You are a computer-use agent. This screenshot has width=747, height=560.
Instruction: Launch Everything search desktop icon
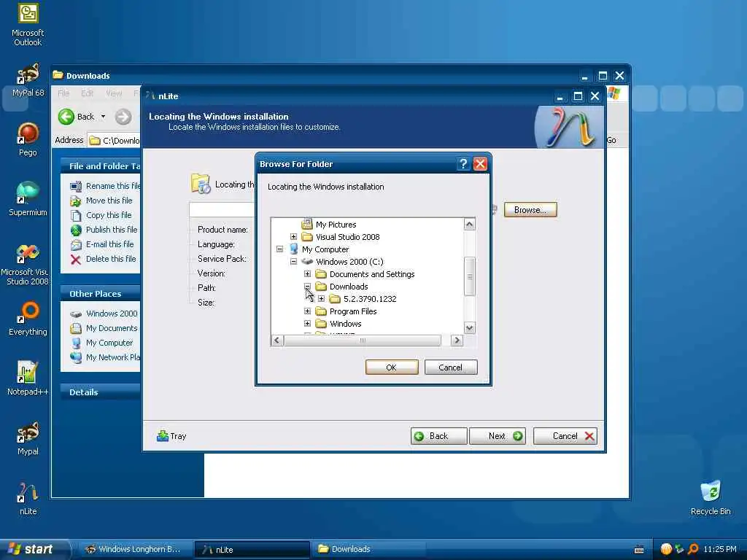[x=28, y=318]
